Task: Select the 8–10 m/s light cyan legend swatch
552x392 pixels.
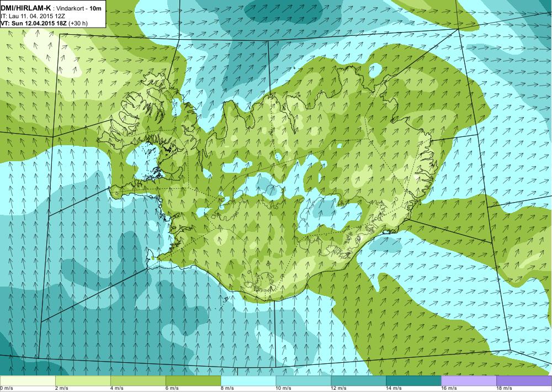Action: 248,380
